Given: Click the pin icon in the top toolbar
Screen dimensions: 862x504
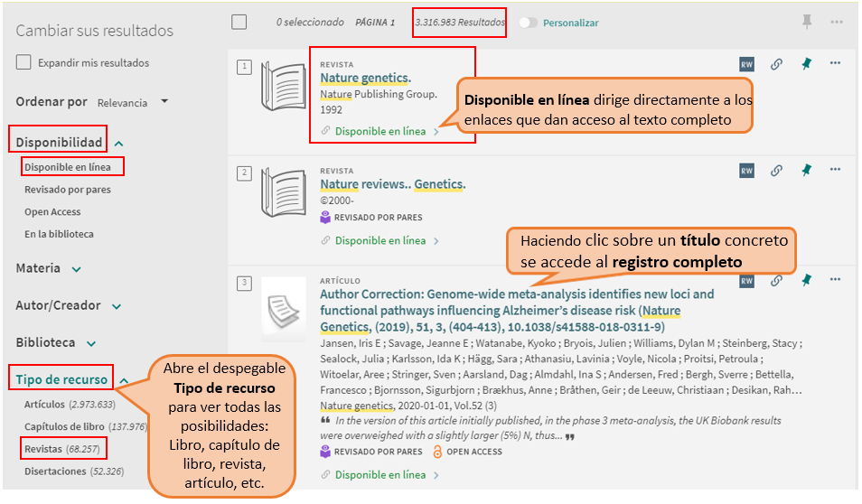Looking at the screenshot, I should [x=807, y=22].
